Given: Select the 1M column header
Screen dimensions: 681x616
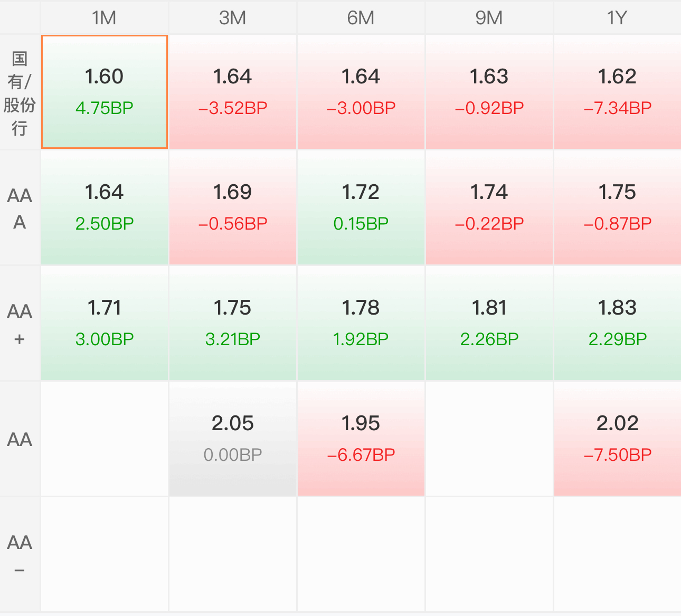Looking at the screenshot, I should 105,17.
